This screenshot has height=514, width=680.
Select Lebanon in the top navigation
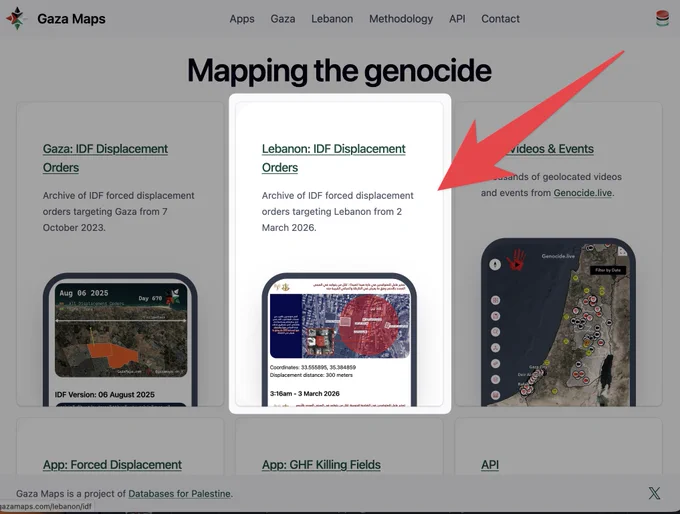point(332,19)
